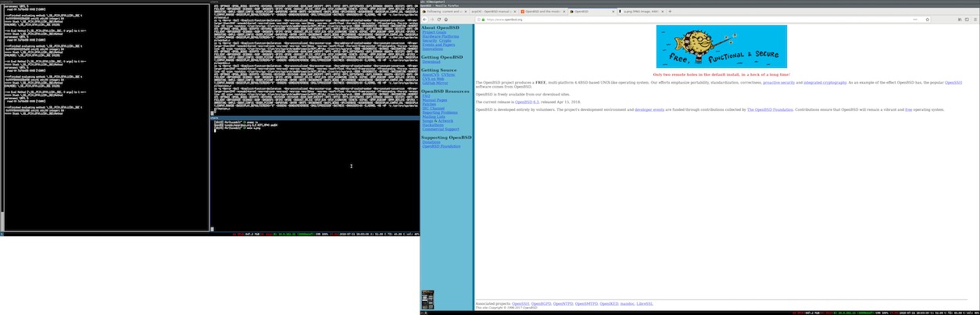Image resolution: width=980 pixels, height=315 pixels.
Task: Open the Mailing Lists link
Action: pos(434,116)
